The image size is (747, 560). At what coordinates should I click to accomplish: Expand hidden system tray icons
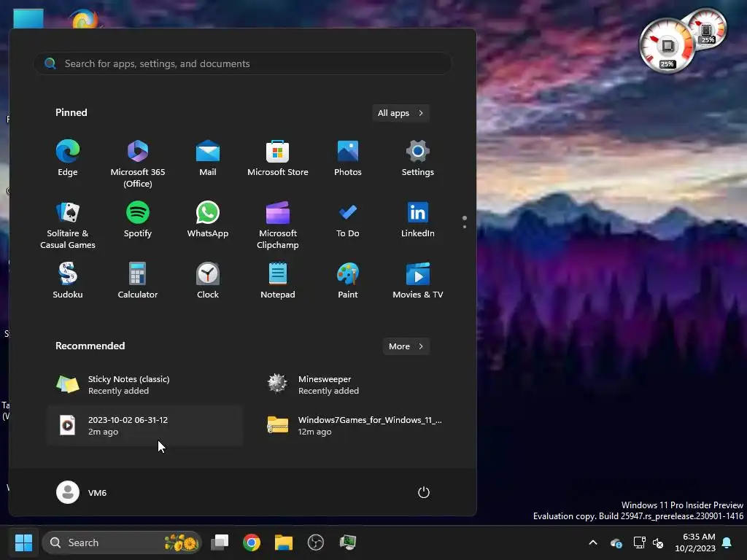click(593, 542)
